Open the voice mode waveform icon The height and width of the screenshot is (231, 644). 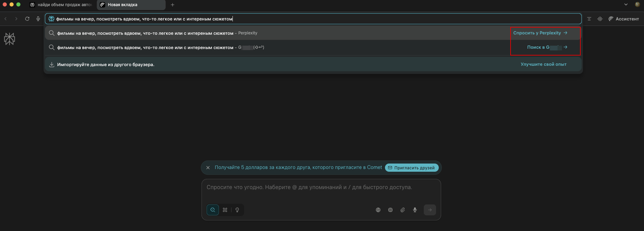click(x=600, y=19)
